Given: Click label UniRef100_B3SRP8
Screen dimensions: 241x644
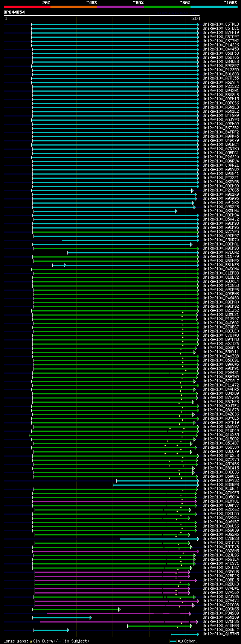Looking at the screenshot, I should click(x=221, y=485).
